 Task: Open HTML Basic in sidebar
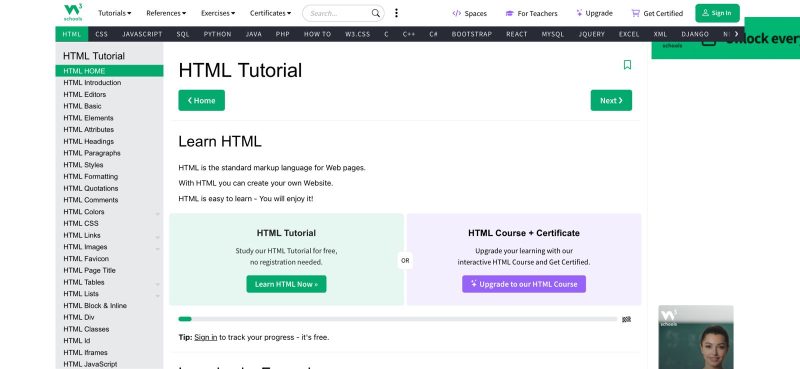pos(109,106)
